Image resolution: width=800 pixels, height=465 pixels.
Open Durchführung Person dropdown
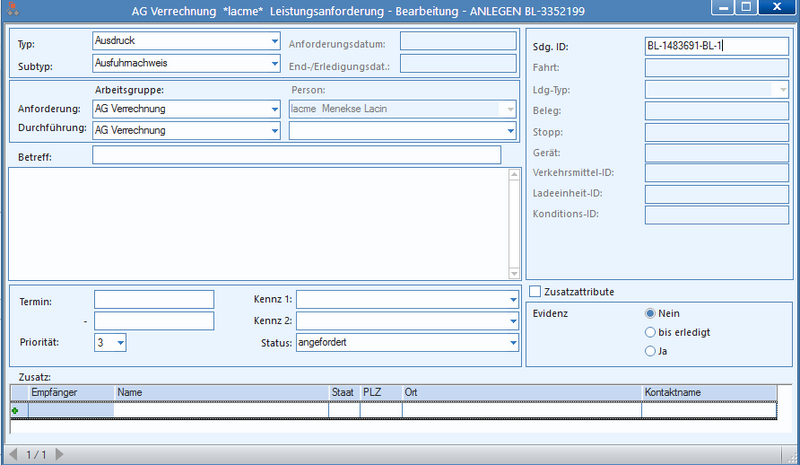pyautogui.click(x=510, y=131)
